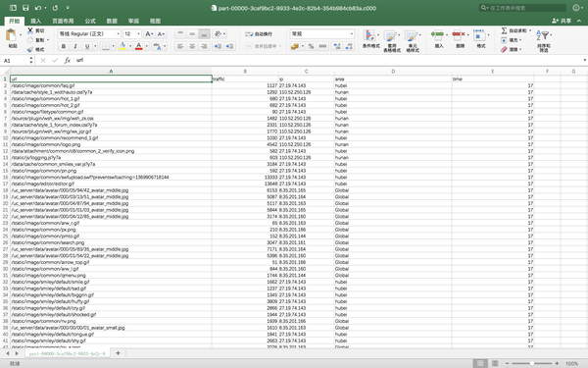Click the Clear eraser icon
This screenshot has width=588, height=368.
(x=504, y=50)
